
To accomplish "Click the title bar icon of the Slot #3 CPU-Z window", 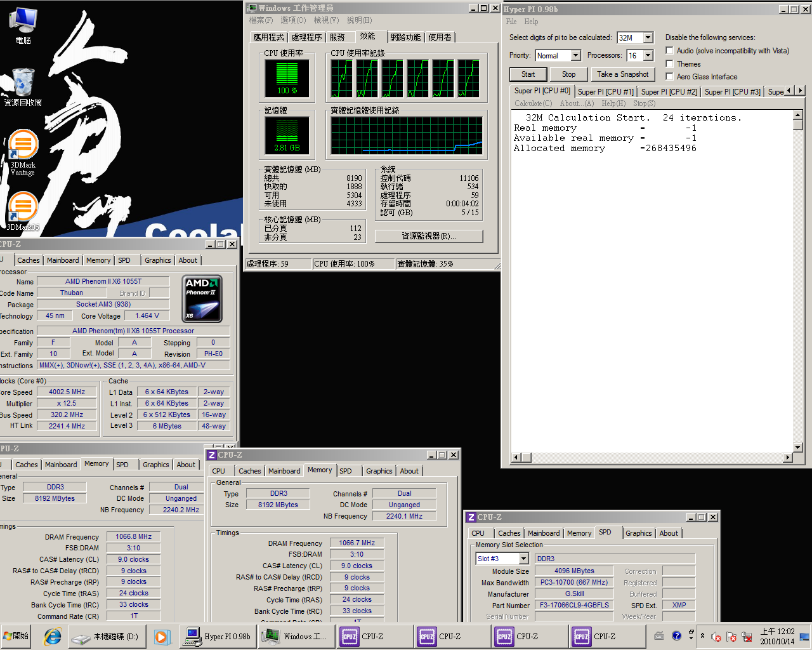I will pos(471,517).
